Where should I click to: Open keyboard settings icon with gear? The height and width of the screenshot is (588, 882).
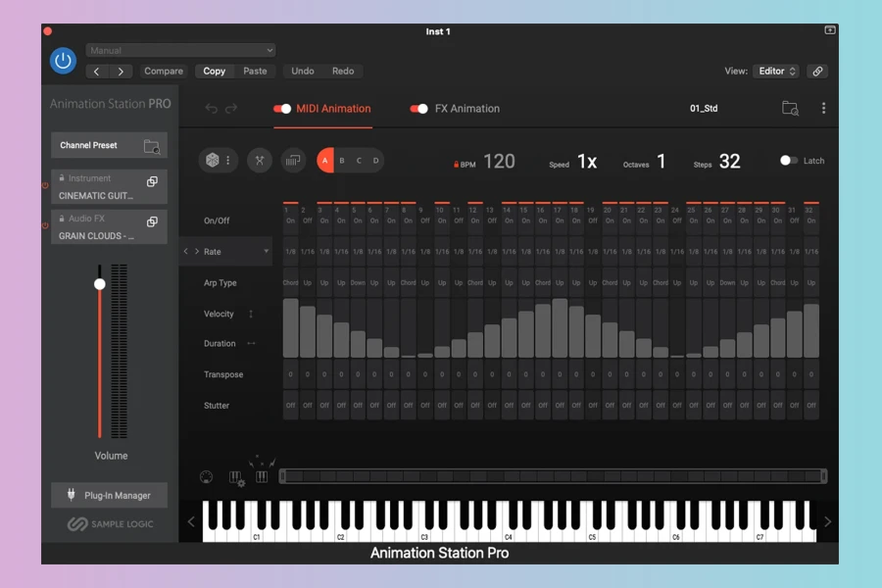(237, 478)
